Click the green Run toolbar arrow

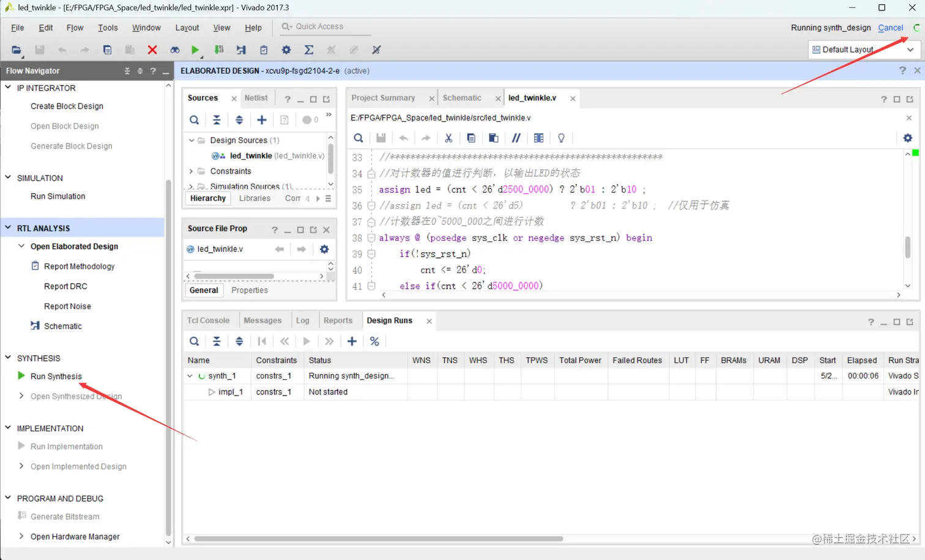pos(195,50)
